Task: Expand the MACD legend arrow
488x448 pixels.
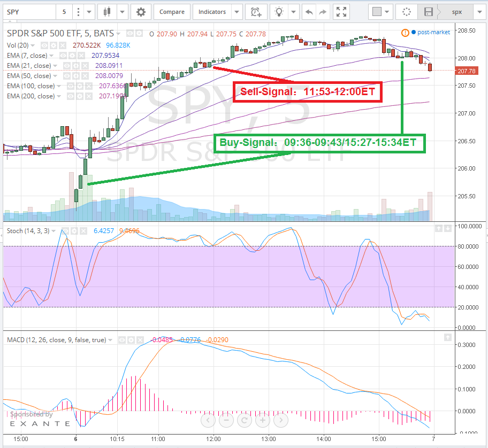Action: point(110,340)
